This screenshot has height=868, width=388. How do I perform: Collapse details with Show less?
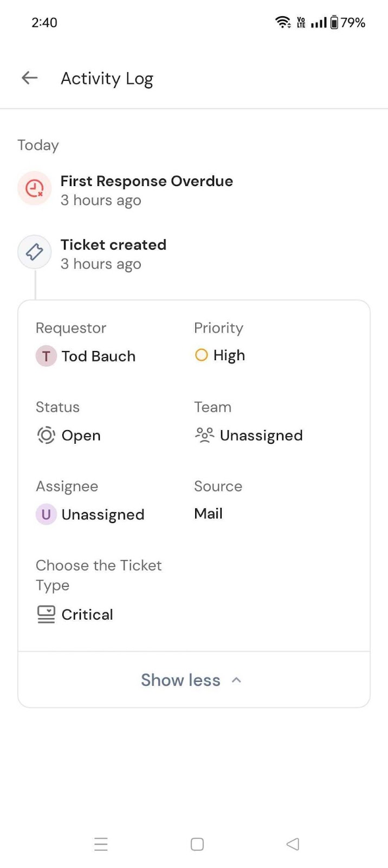tap(181, 680)
